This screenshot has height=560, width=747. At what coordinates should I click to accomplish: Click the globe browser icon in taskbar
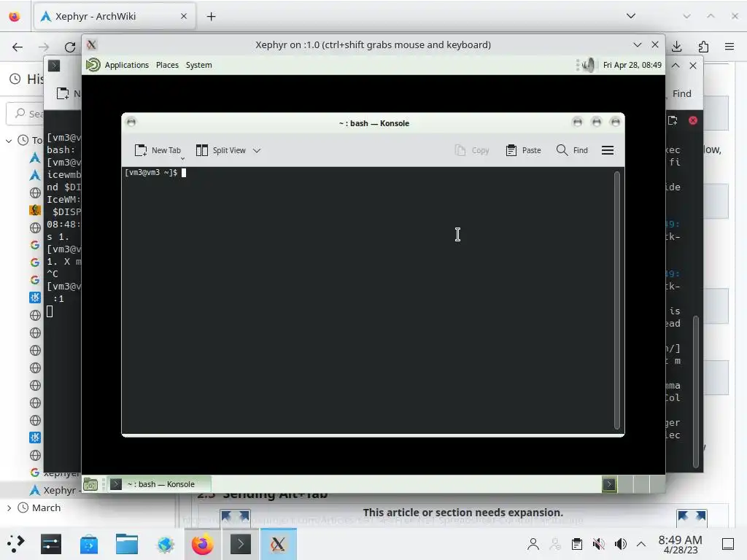165,544
